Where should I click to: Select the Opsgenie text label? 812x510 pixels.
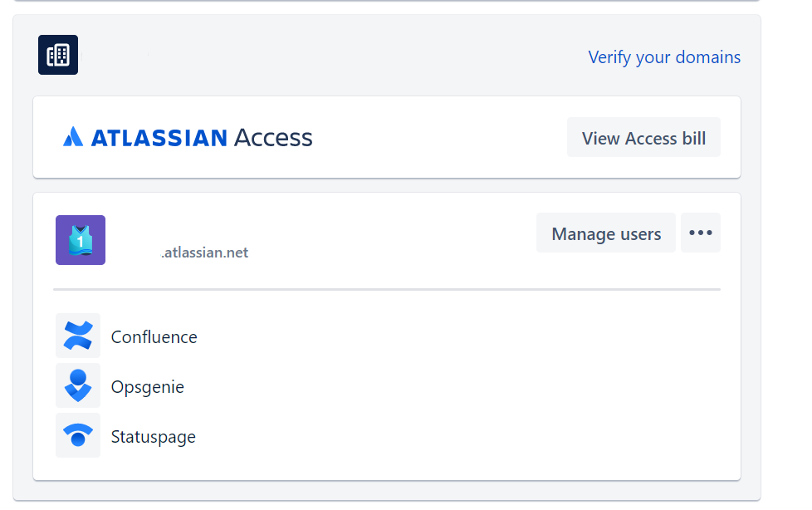point(148,387)
